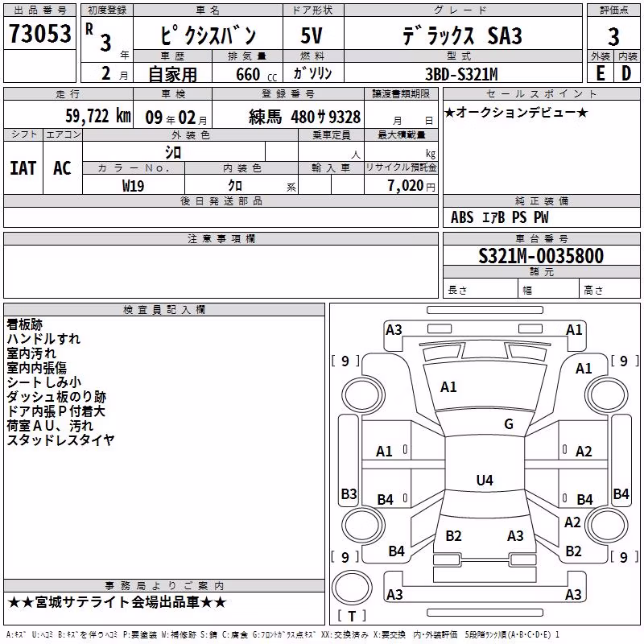Click the first registration year R 3
Screen dimensions: 644x644
point(100,37)
